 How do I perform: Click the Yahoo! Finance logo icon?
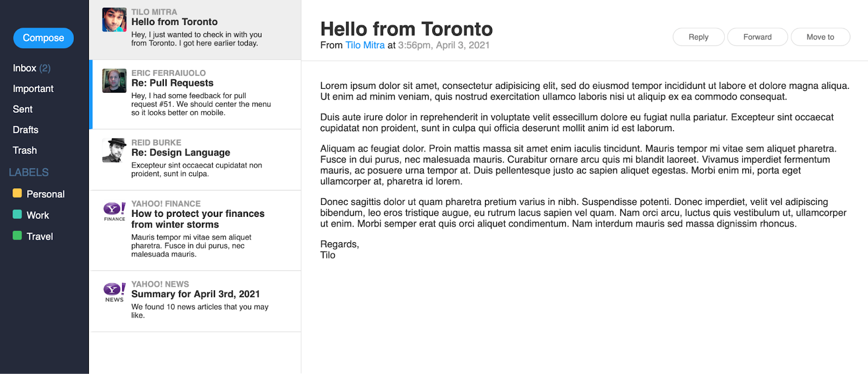point(114,211)
